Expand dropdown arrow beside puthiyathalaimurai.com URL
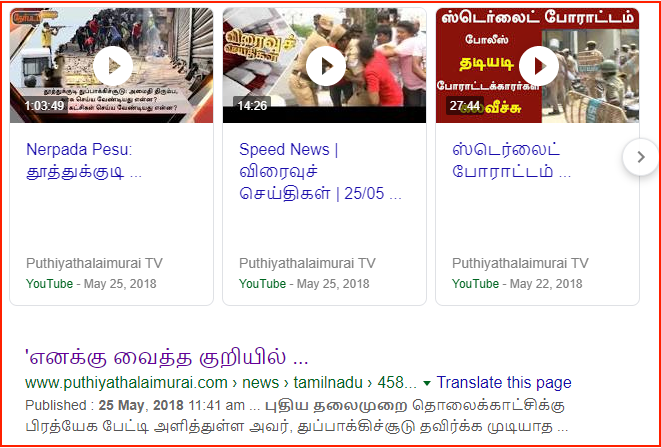 427,383
